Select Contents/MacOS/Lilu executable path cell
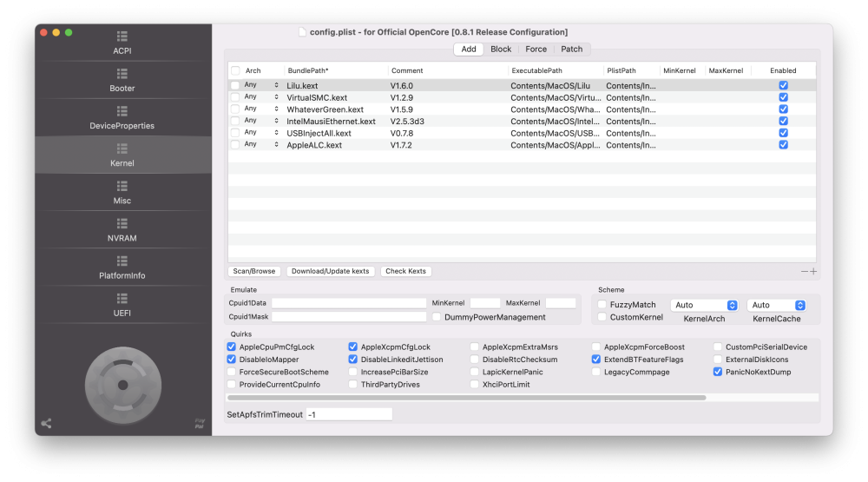868x482 pixels. pyautogui.click(x=550, y=86)
